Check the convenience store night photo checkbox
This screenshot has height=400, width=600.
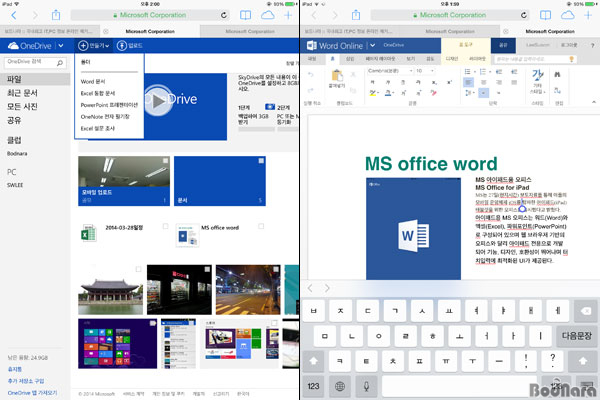207,269
